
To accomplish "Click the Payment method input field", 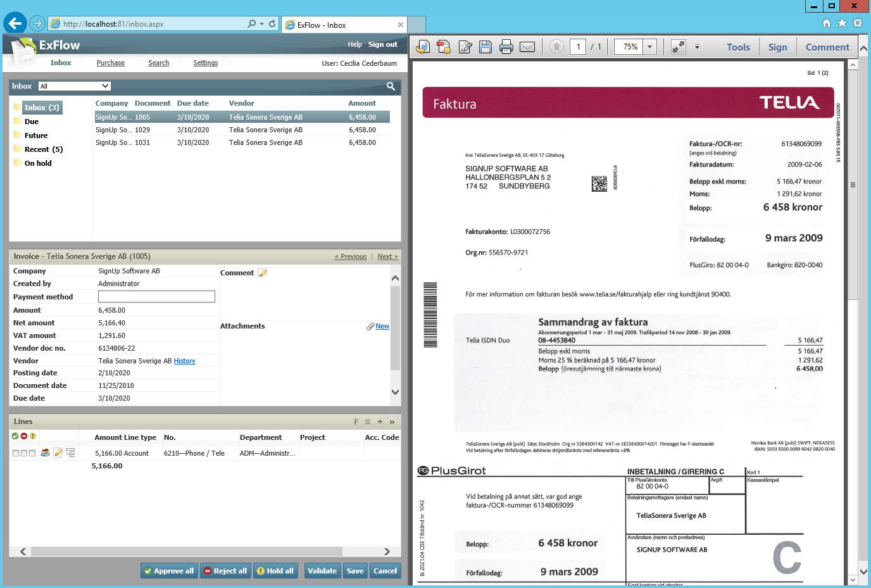I will tap(156, 296).
